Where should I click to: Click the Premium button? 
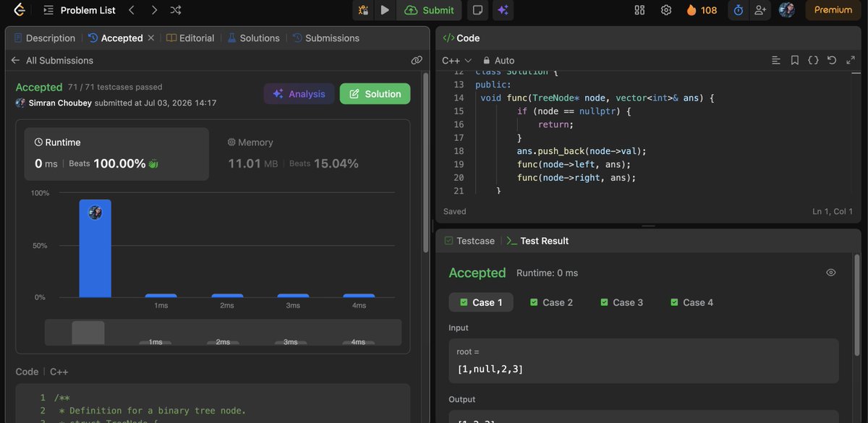[x=833, y=10]
